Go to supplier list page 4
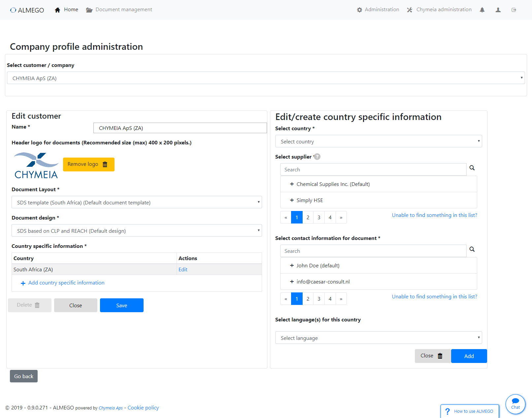Viewport: 532px width, 418px height. tap(330, 217)
